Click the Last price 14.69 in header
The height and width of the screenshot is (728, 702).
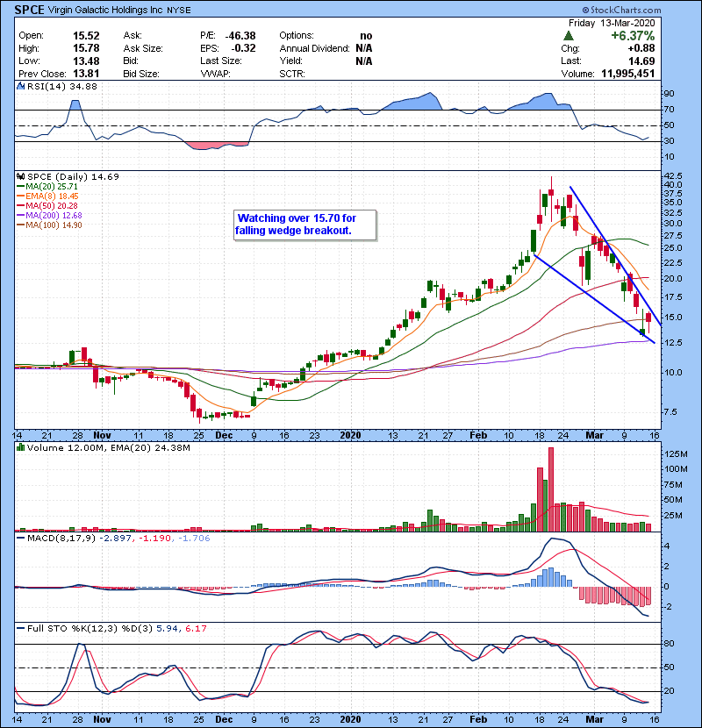[x=641, y=61]
